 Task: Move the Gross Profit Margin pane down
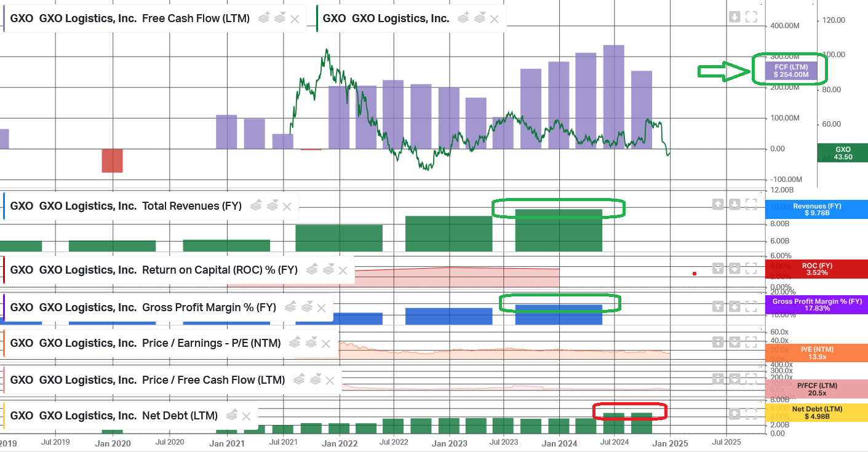735,306
